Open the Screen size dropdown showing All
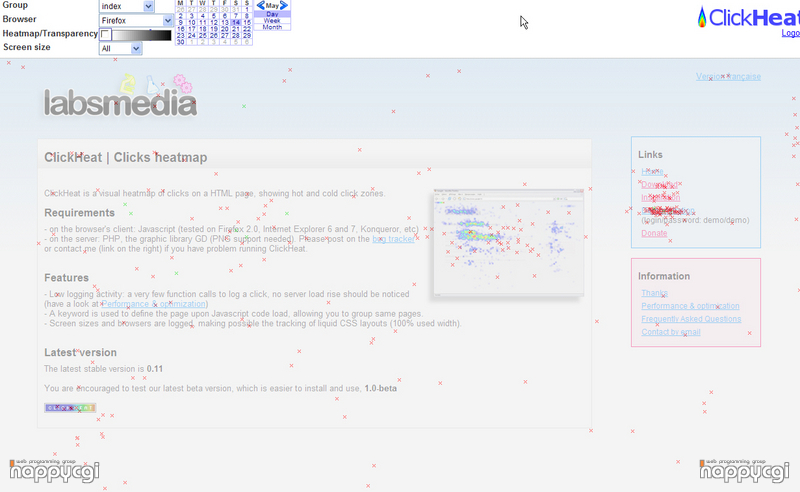Viewport: 800px width, 492px height. pos(120,48)
